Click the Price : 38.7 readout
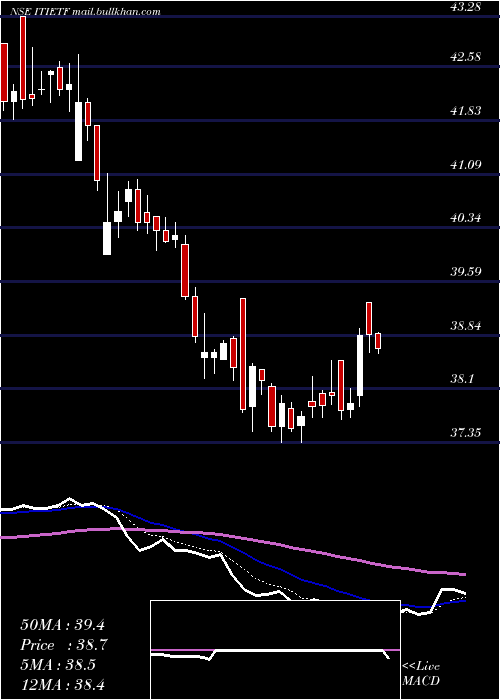 click(x=63, y=645)
